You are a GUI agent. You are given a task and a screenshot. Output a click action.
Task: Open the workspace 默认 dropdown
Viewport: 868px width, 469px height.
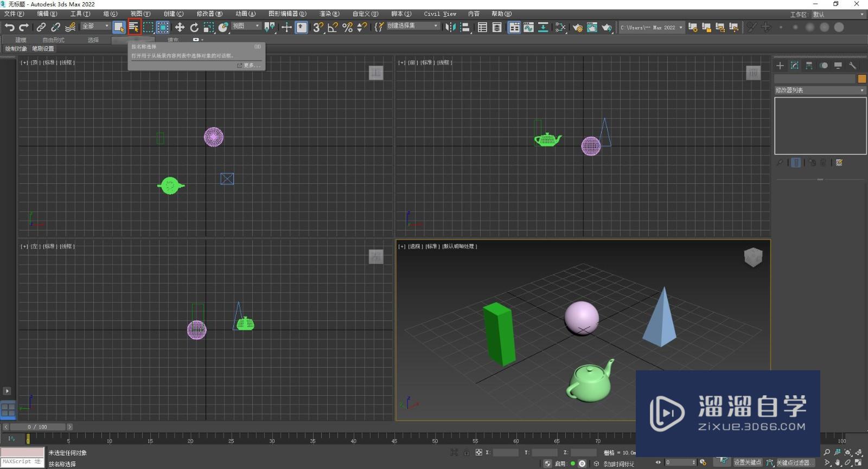(x=838, y=15)
